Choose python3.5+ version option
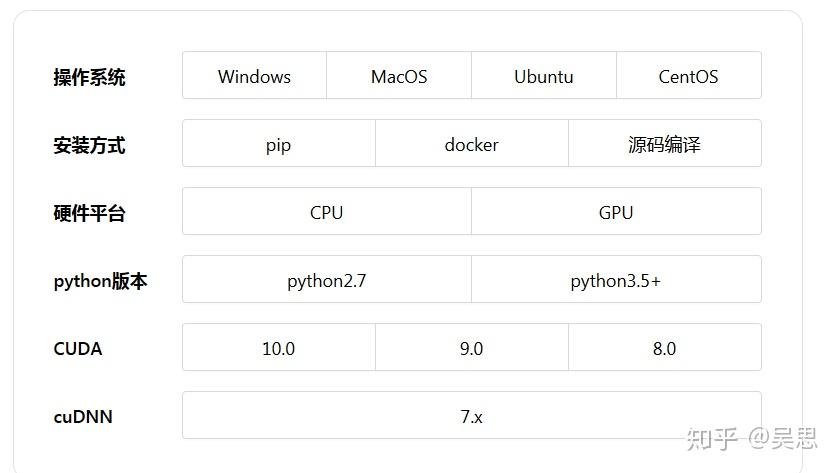The height and width of the screenshot is (473, 839). point(616,280)
